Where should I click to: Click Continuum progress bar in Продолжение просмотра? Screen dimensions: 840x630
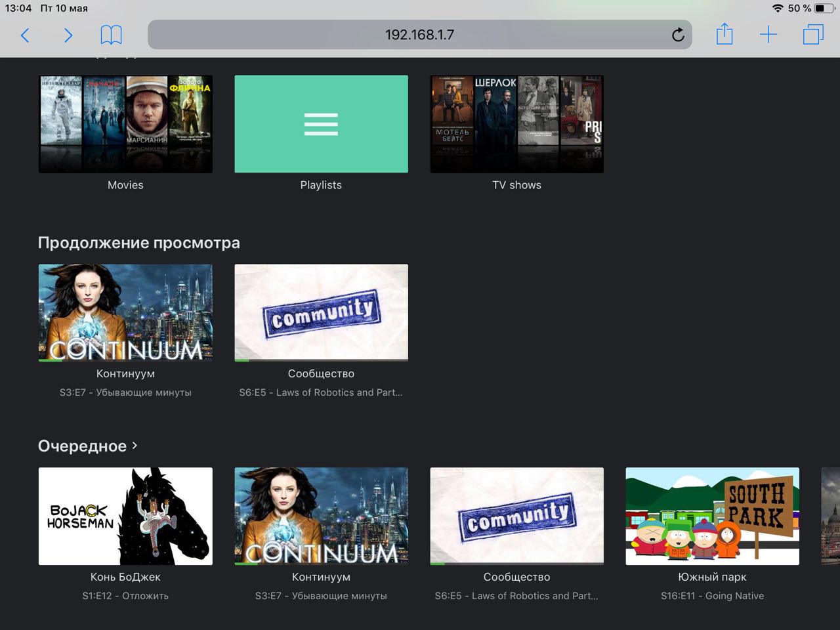pos(125,360)
